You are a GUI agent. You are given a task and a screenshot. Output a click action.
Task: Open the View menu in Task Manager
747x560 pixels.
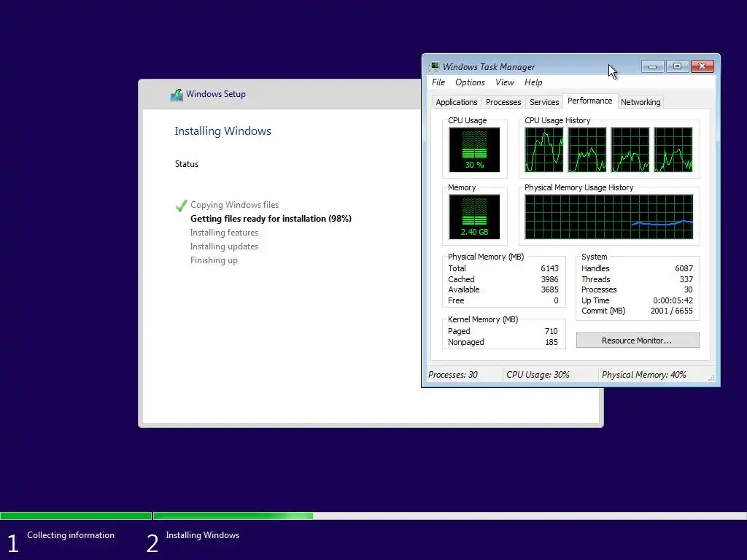[x=505, y=82]
